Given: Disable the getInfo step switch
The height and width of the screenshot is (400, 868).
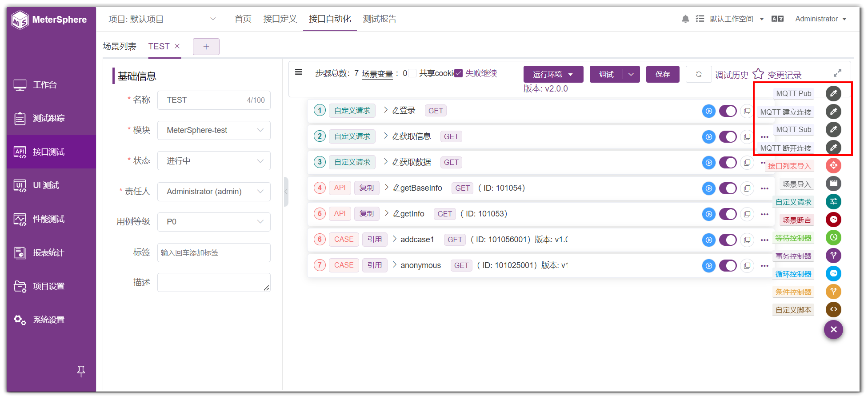Looking at the screenshot, I should click(728, 214).
